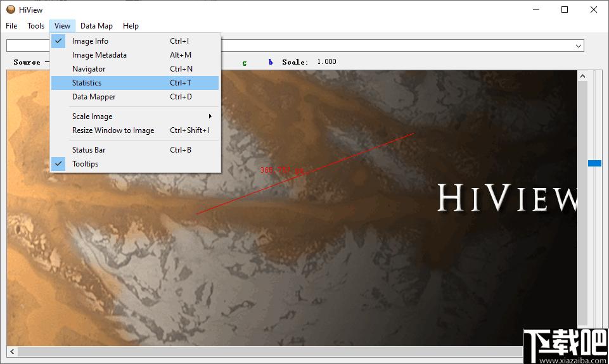This screenshot has height=364, width=609.
Task: Click the blue slider handle at right
Action: pos(594,163)
